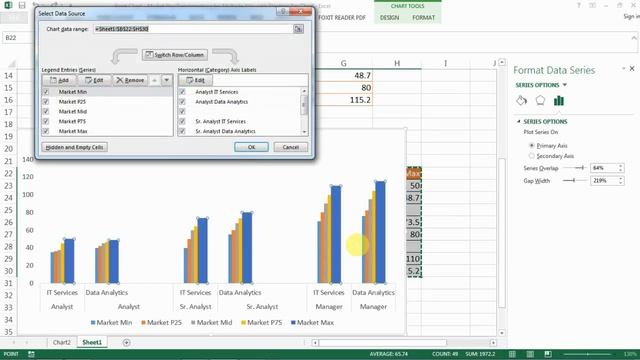
Task: Increase Gap Width spinner value
Action: click(620, 178)
